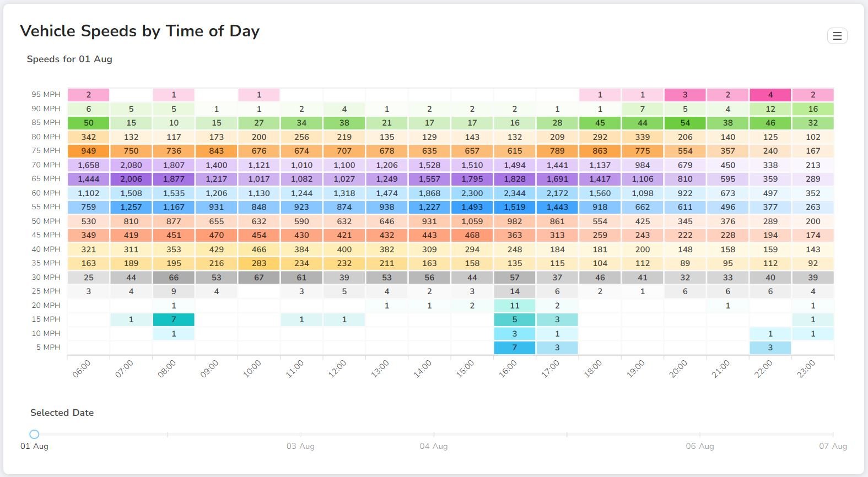
Task: Select the pink cell with value 4 at 22:00
Action: pos(770,94)
